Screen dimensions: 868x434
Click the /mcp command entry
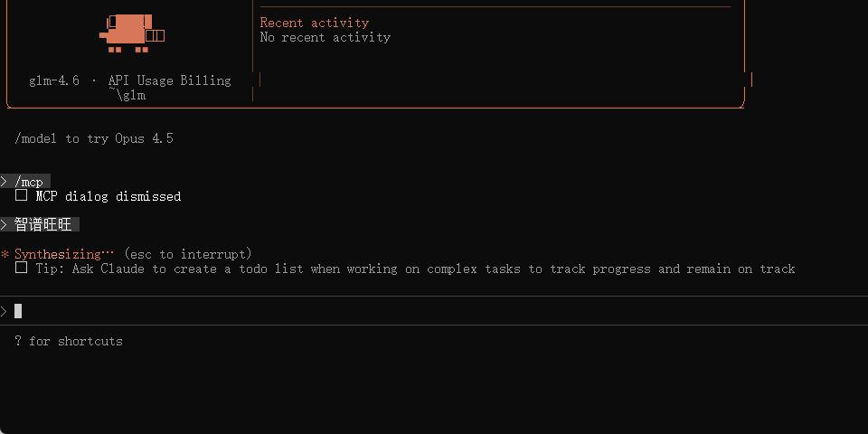point(29,182)
